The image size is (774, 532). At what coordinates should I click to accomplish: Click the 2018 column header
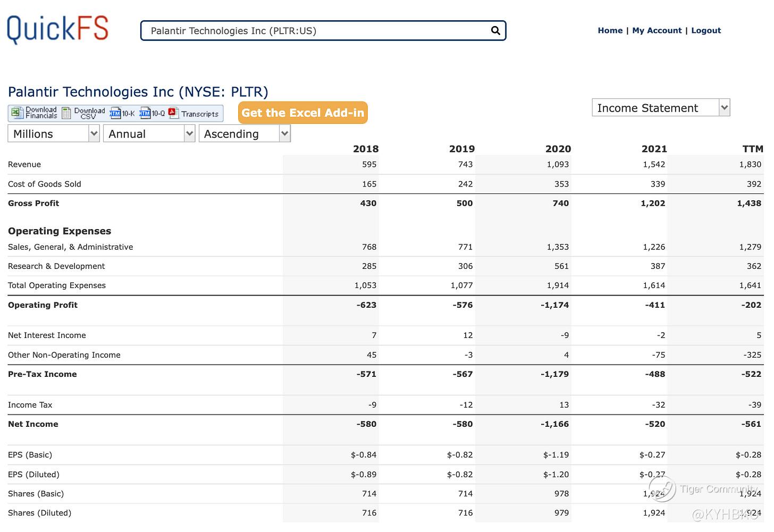click(366, 149)
